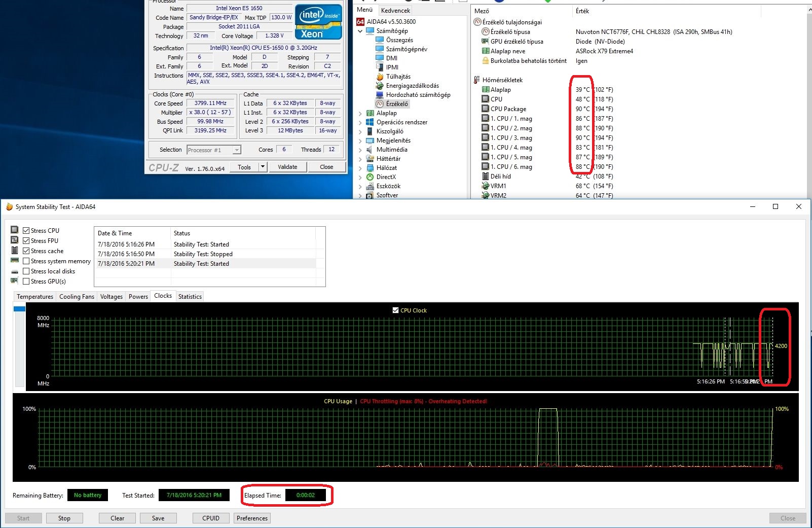Open the Túlhajtás overclock flame icon
This screenshot has width=812, height=528.
coord(380,77)
